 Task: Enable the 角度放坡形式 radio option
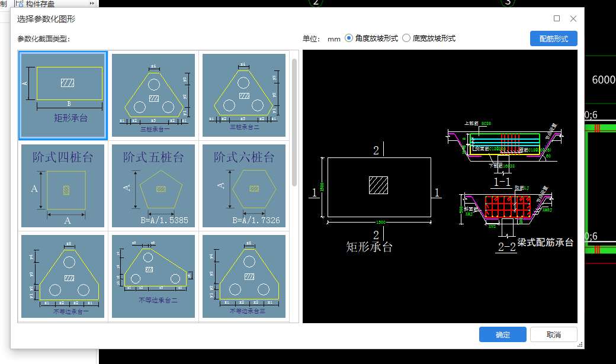click(371, 38)
